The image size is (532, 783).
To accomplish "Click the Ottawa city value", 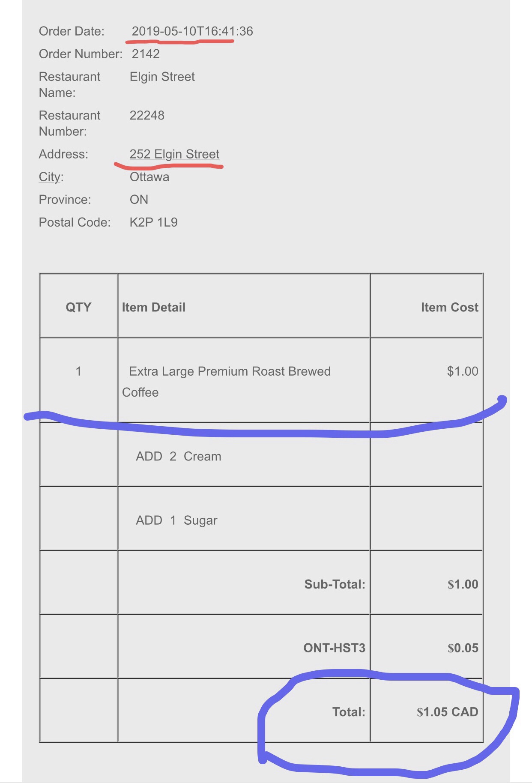I will coord(149,176).
